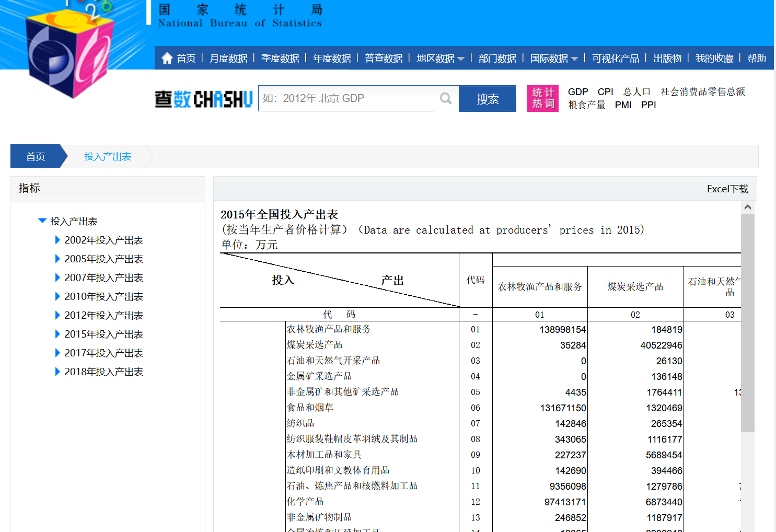This screenshot has width=776, height=532.
Task: Click scrollbar up arrow in table panel
Action: (748, 207)
